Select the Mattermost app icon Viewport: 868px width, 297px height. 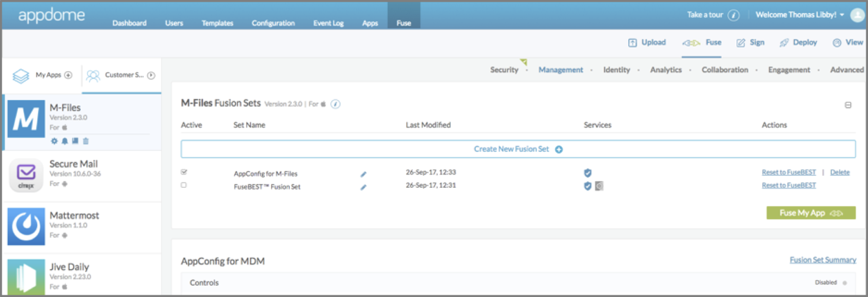pos(26,226)
